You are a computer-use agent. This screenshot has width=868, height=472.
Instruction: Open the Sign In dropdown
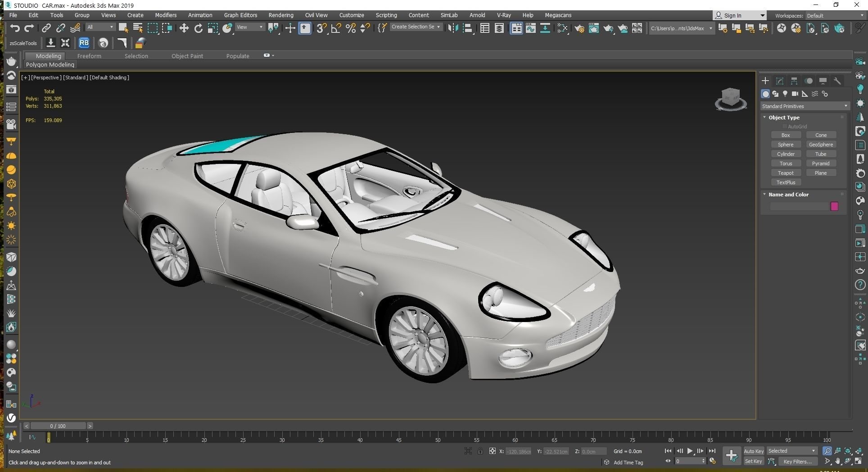[740, 15]
